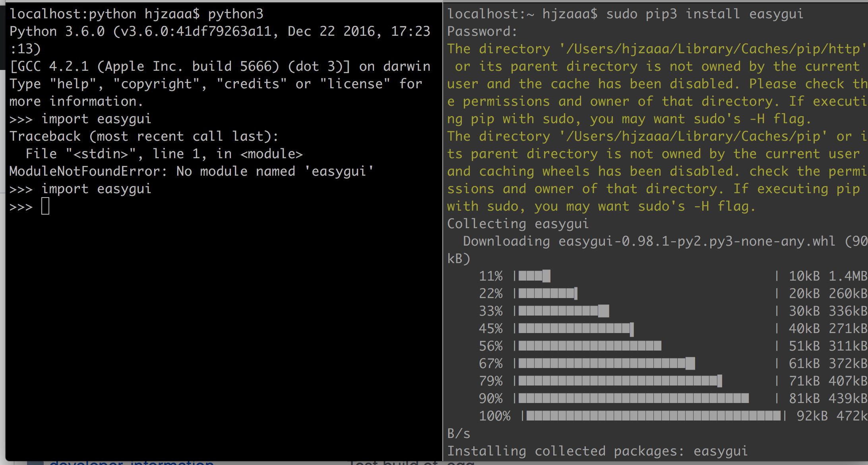Image resolution: width=868 pixels, height=465 pixels.
Task: Click the sudo pip3 install easygui command
Action: click(x=704, y=14)
